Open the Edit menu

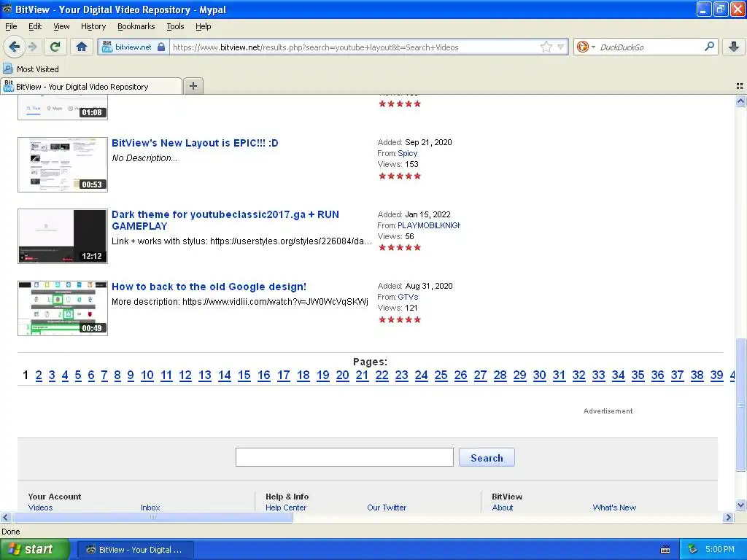pos(35,26)
